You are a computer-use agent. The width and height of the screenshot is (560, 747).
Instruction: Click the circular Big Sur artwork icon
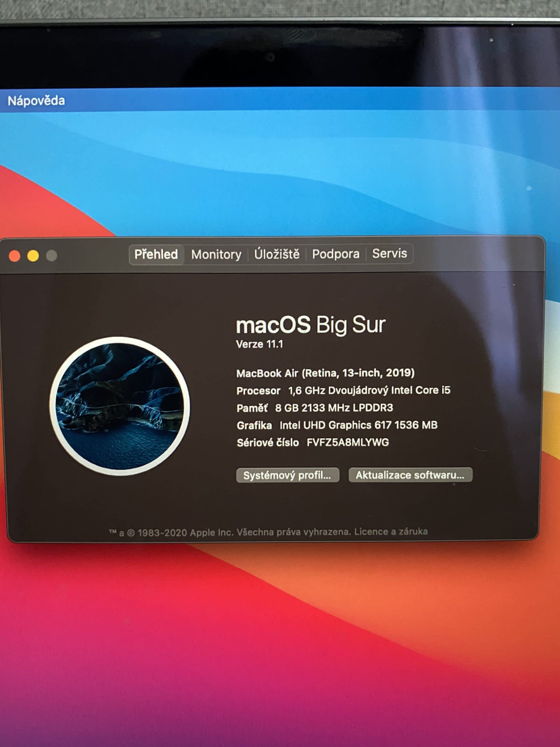120,406
